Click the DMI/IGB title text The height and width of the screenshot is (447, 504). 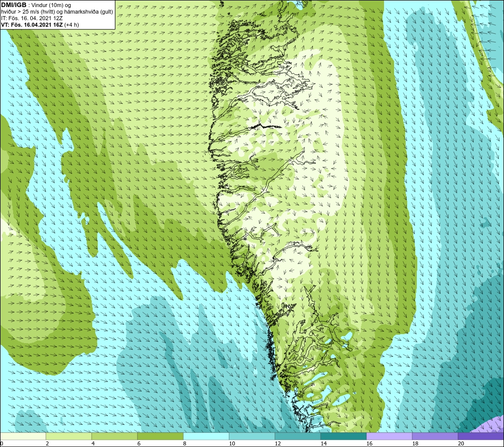click(14, 5)
